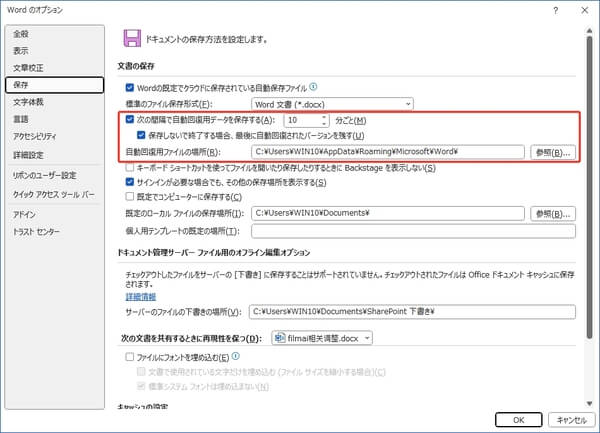The height and width of the screenshot is (433, 600).
Task: Click scrollbar up arrow
Action: 589,31
